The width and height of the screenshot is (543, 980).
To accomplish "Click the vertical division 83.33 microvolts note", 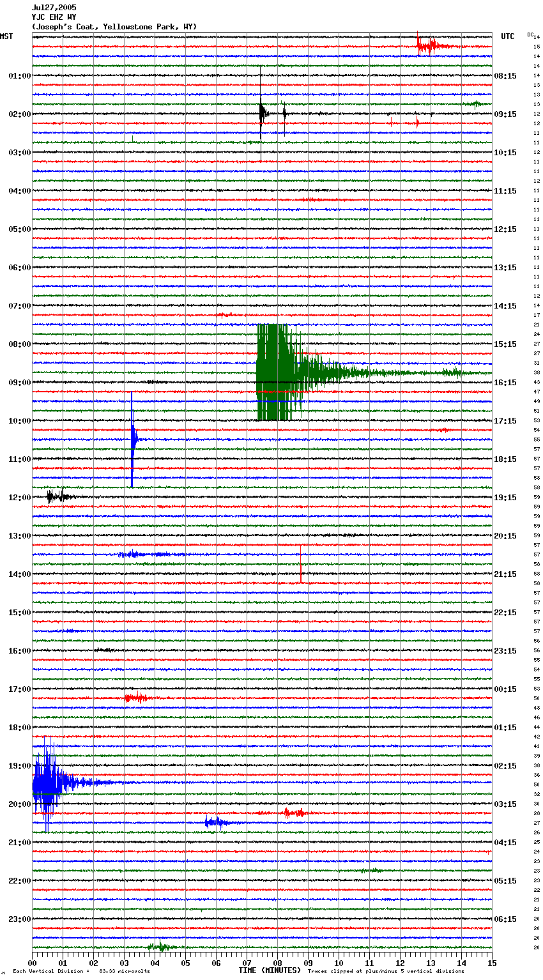I will pyautogui.click(x=82, y=972).
